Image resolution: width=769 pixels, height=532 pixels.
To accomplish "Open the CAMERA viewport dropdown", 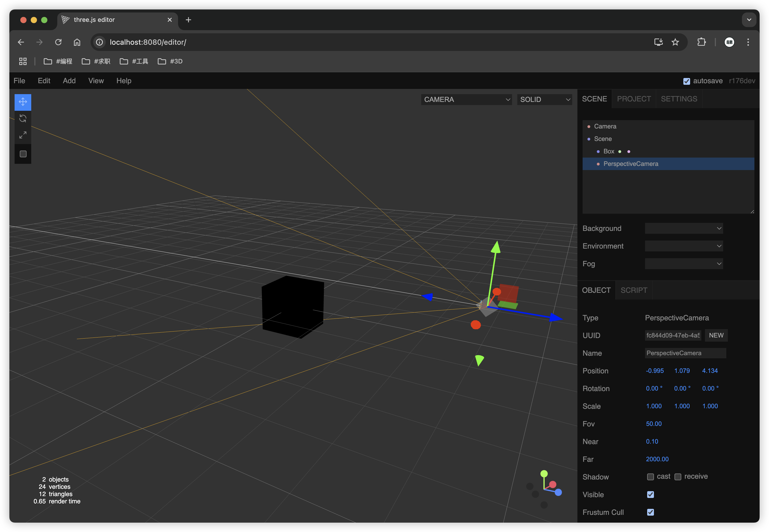I will coord(466,100).
